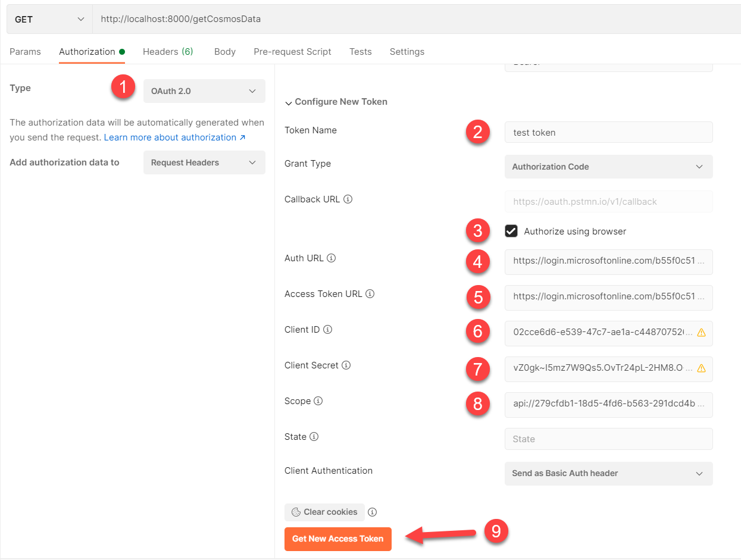Switch to the Body tab
The image size is (741, 560).
pos(225,52)
